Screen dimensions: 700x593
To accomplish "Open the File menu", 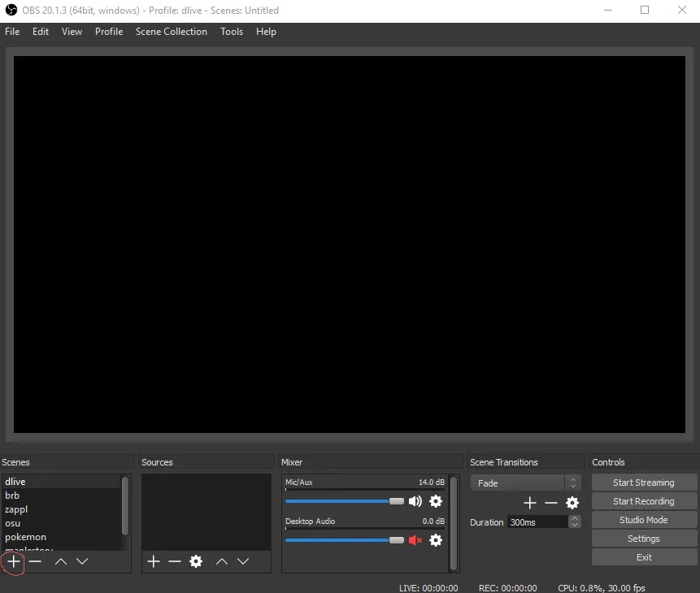I will click(x=12, y=32).
